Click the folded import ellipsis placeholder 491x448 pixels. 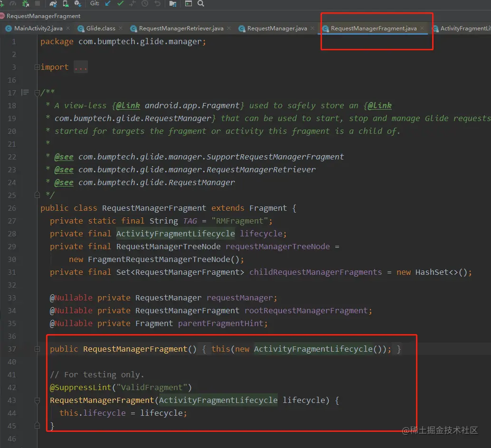pyautogui.click(x=81, y=67)
